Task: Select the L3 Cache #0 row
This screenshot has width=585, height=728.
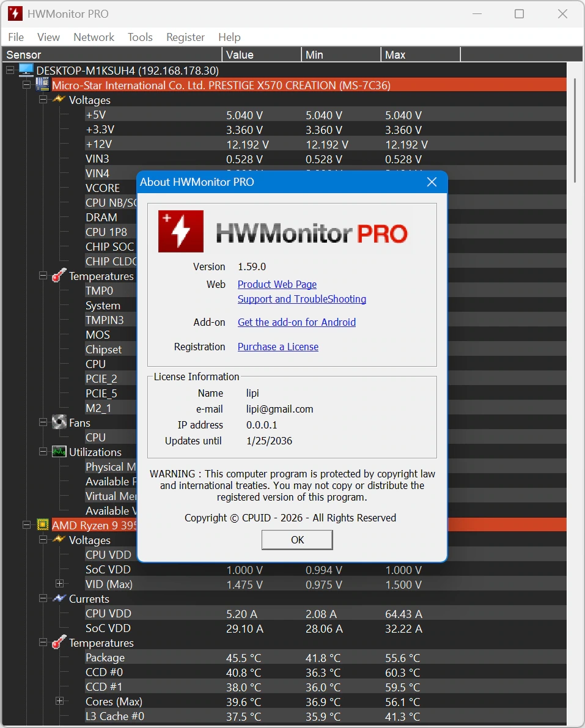Action: 325,716
